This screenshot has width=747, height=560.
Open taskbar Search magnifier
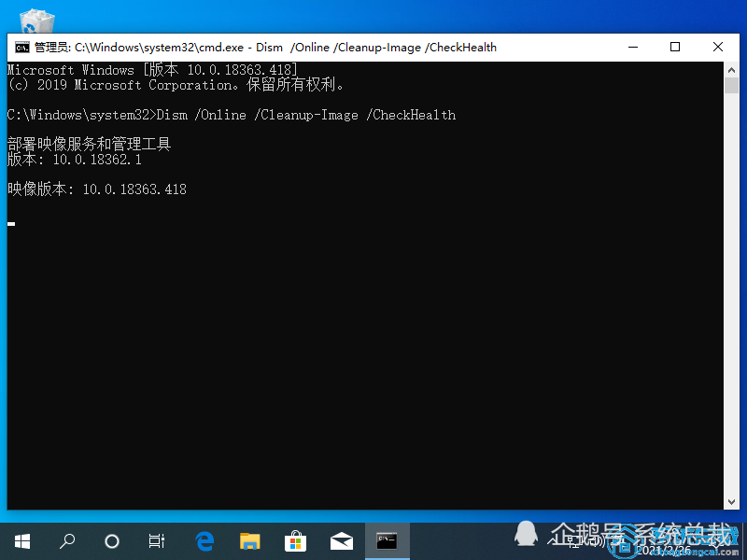67,541
